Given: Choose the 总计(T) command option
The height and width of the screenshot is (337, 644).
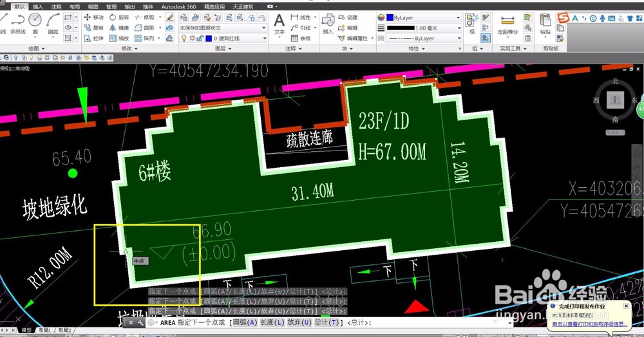Looking at the screenshot, I should 327,323.
